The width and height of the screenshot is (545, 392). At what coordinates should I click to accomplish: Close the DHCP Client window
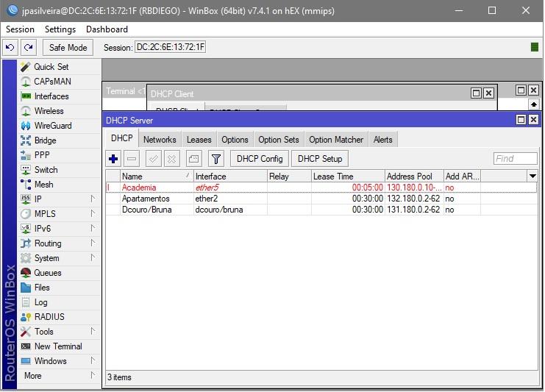click(488, 93)
